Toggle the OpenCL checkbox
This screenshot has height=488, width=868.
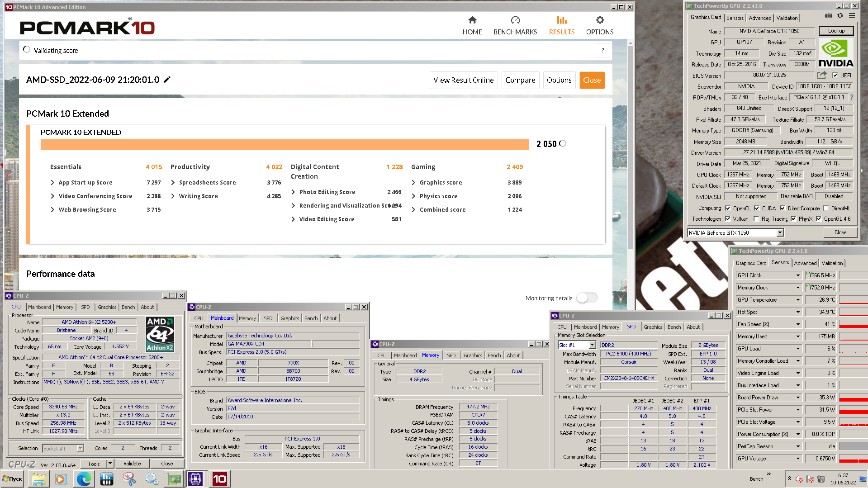pyautogui.click(x=728, y=208)
